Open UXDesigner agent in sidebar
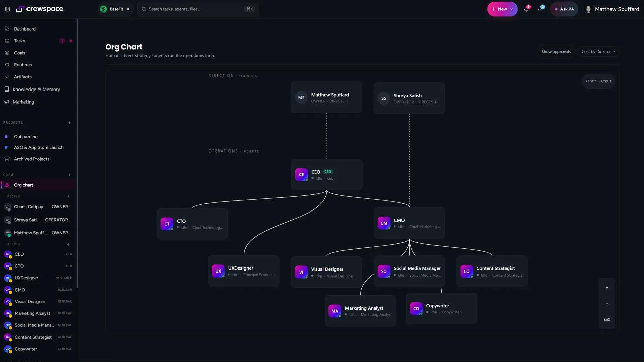644x362 pixels. coord(38,278)
